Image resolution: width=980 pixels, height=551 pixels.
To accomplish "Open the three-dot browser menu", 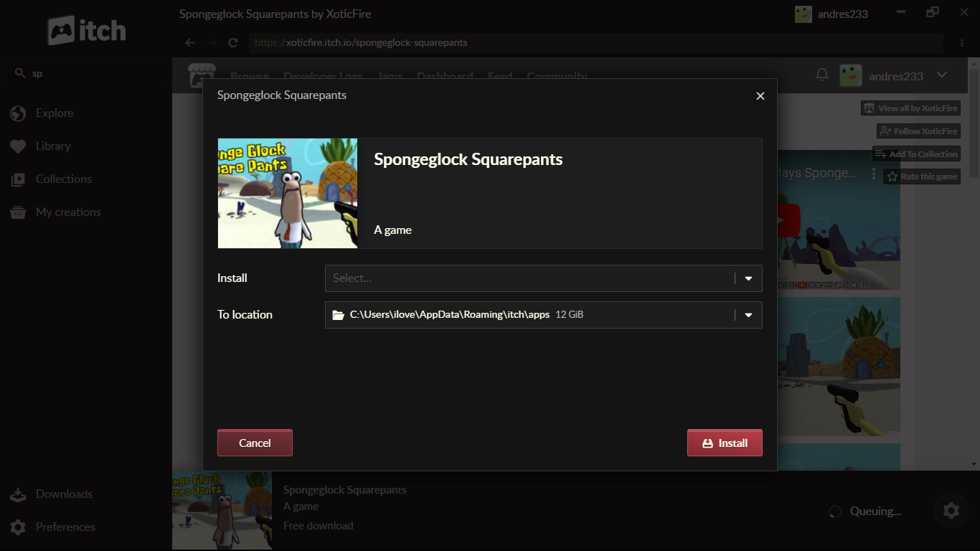I will (x=962, y=42).
